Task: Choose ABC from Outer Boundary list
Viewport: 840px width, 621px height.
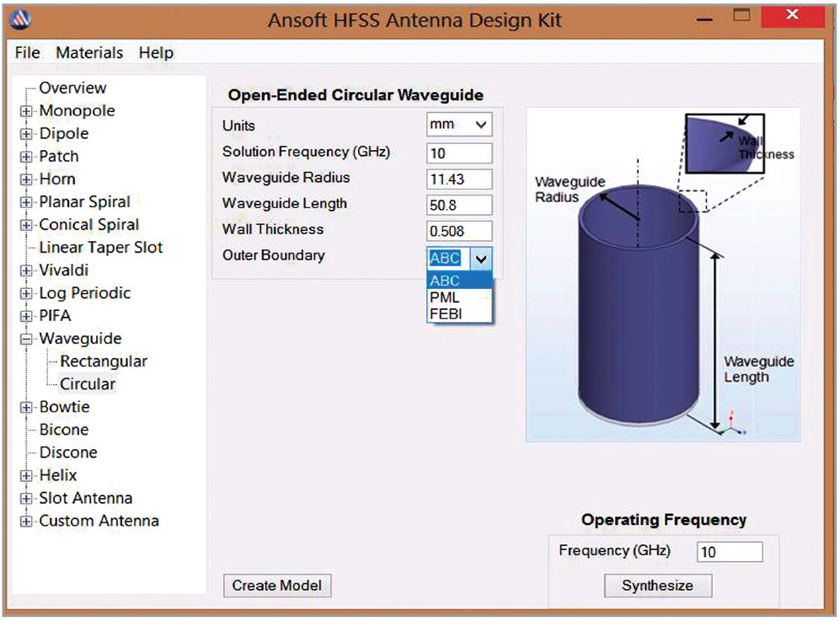Action: point(459,281)
